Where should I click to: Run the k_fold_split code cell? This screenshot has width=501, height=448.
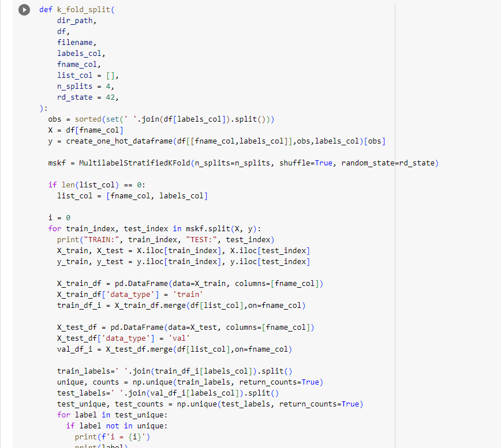point(24,10)
